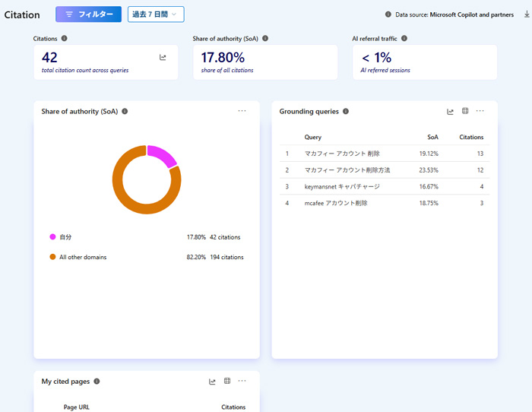532x412 pixels.
Task: Click info icon beside AI referral traffic
Action: (x=404, y=38)
